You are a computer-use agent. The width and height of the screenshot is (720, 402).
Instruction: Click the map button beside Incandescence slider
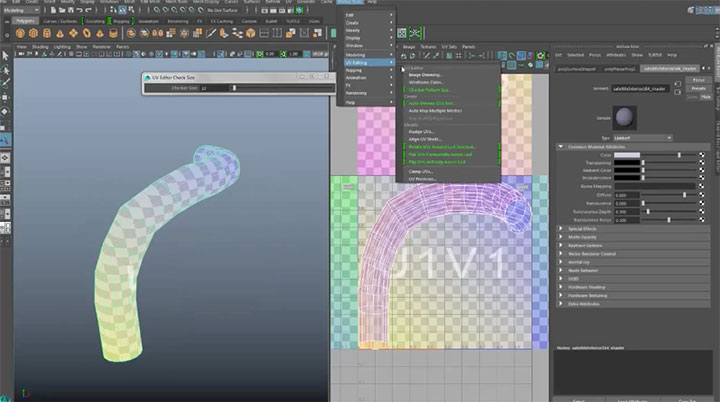[x=702, y=178]
